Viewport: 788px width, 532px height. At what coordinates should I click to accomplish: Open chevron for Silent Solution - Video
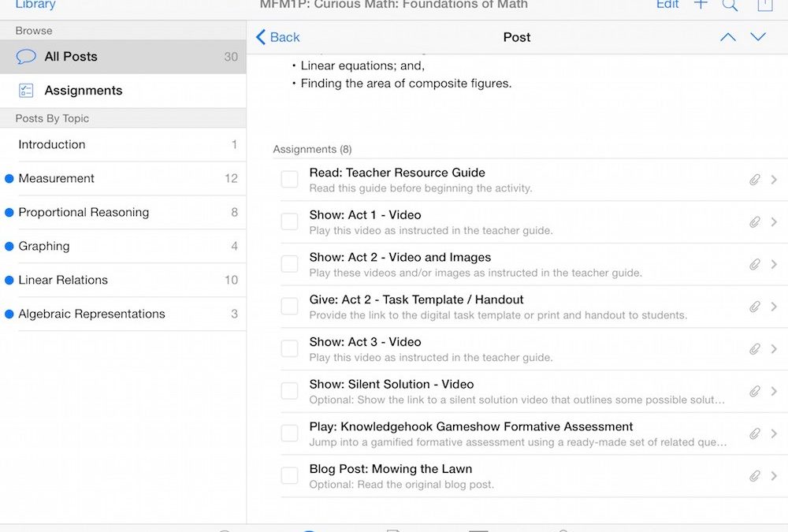pos(774,391)
